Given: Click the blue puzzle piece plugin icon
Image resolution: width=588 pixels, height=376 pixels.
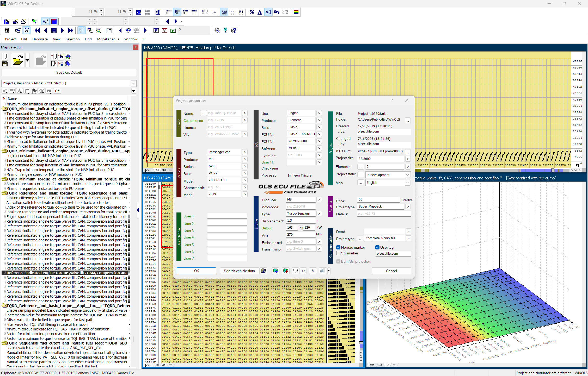Looking at the screenshot, I should click(68, 64).
